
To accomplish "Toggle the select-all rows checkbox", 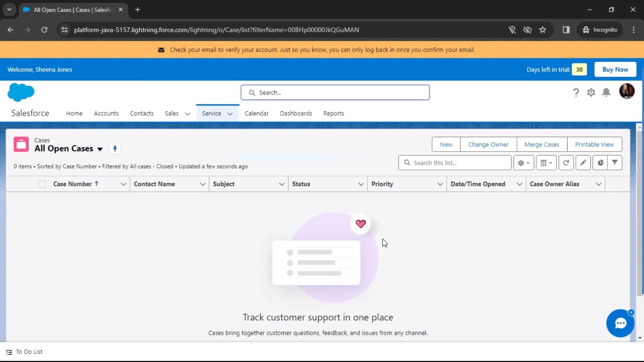I will tap(42, 184).
